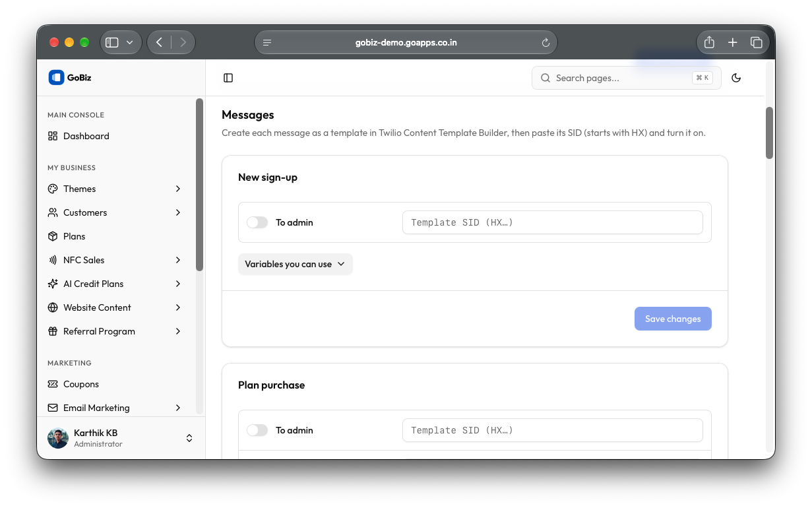Click the Themes palette icon

pos(53,189)
